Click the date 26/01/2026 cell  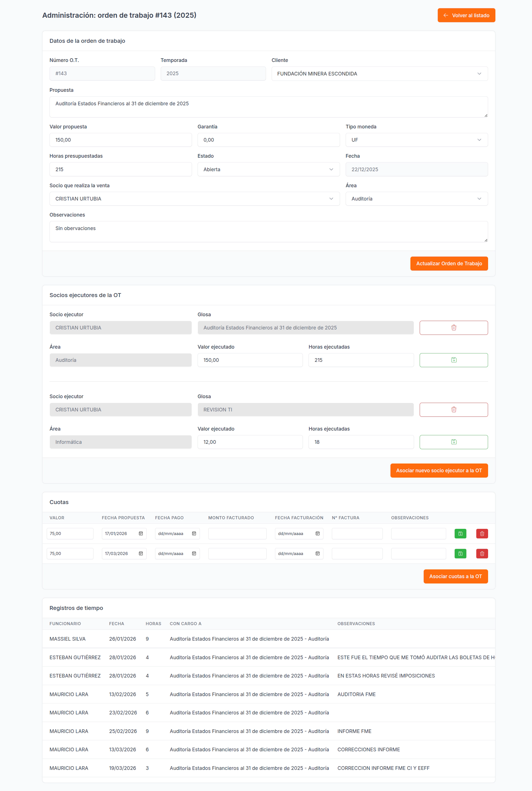click(122, 638)
